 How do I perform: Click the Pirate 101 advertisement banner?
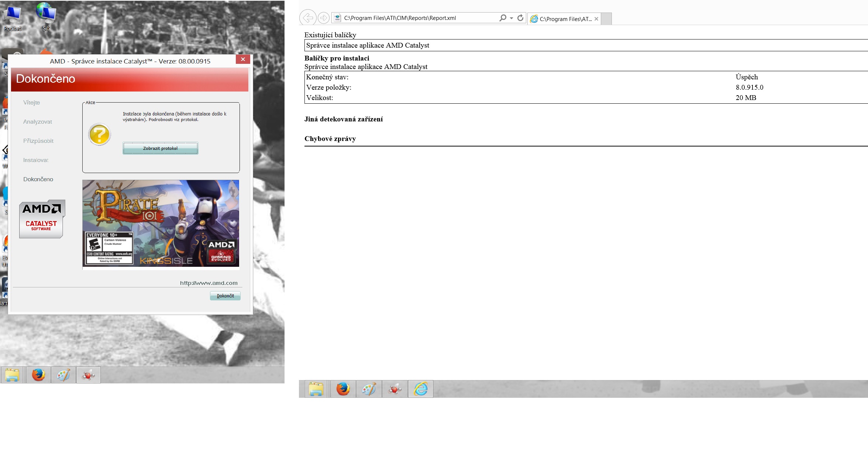pyautogui.click(x=161, y=223)
